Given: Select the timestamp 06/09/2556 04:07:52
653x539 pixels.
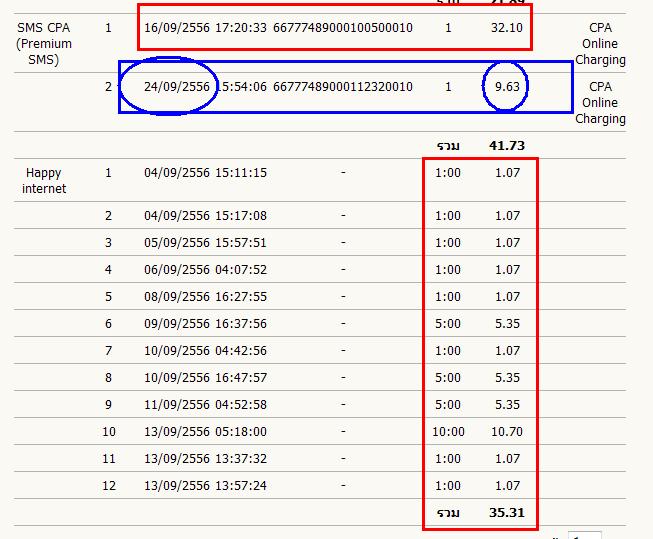Looking at the screenshot, I should tap(205, 270).
